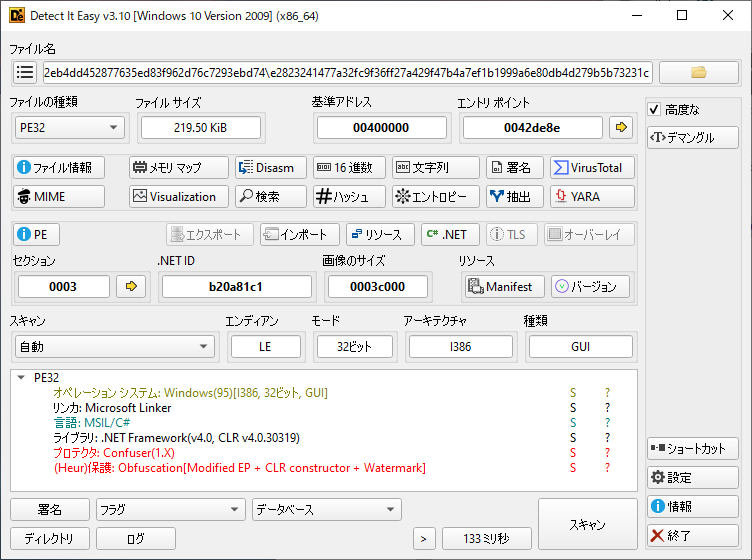Open ショートカット shortcuts

pyautogui.click(x=693, y=448)
